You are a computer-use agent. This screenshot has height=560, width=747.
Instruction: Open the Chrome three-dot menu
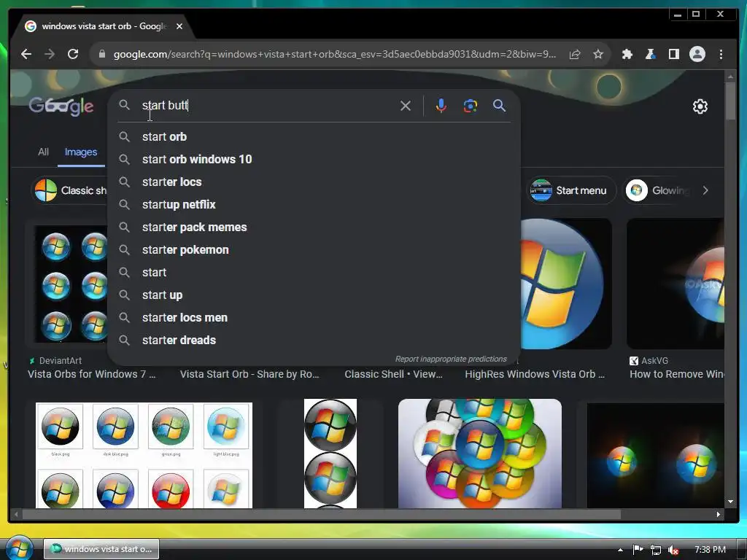pos(721,54)
